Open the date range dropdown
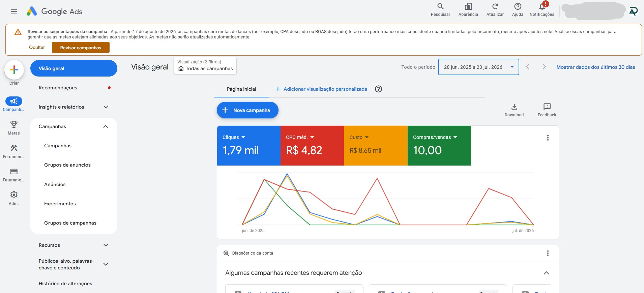The width and height of the screenshot is (644, 293). 478,67
